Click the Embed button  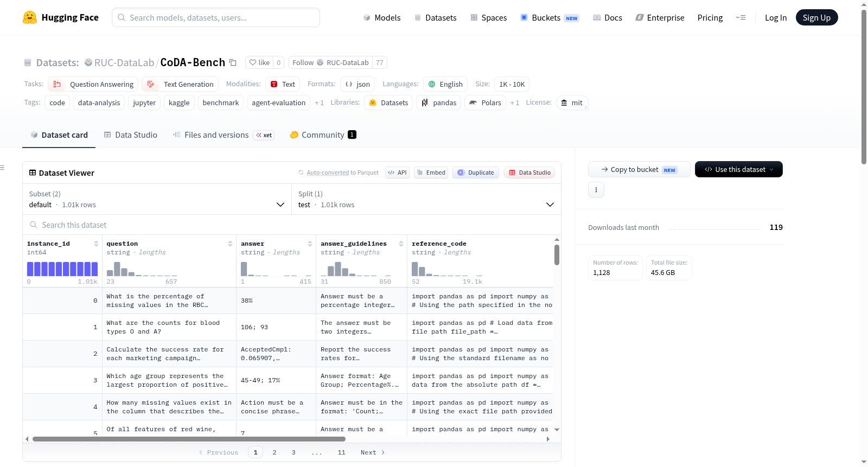pos(431,172)
